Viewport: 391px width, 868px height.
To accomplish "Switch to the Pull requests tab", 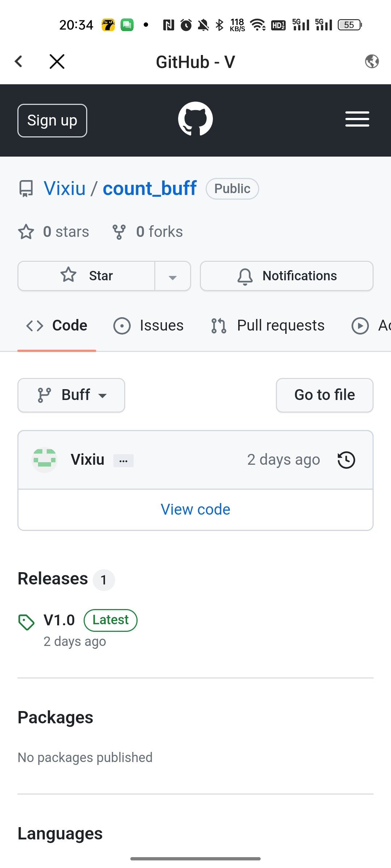I will 268,325.
